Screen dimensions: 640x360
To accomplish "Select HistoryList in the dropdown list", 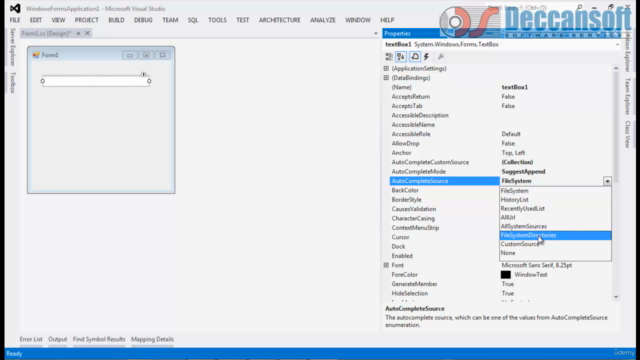I will pos(556,200).
